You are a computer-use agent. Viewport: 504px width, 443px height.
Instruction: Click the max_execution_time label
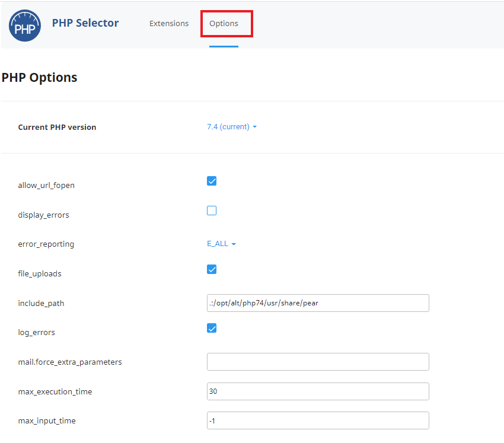click(x=55, y=391)
